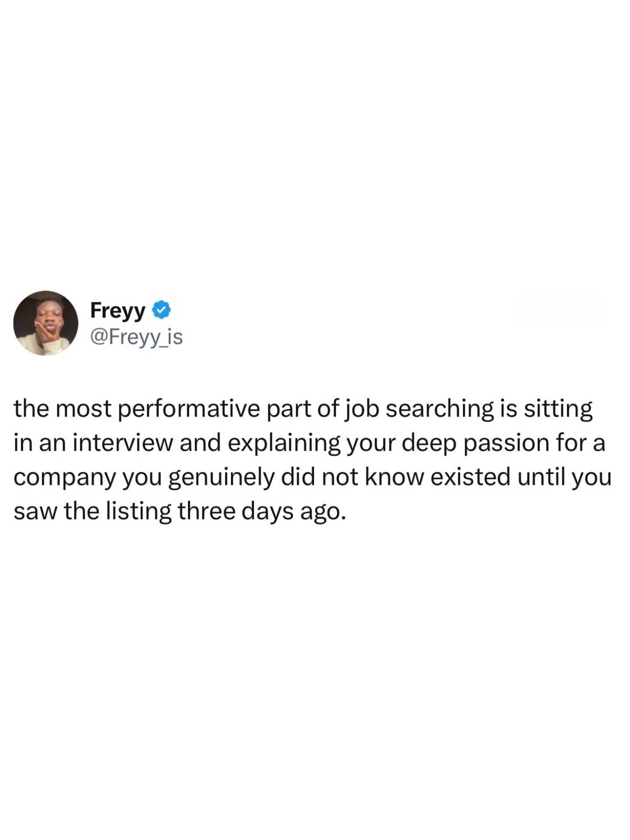Screen dimensions: 630x840
Task: Tap the word "explaining" in the tweet
Action: (283, 444)
